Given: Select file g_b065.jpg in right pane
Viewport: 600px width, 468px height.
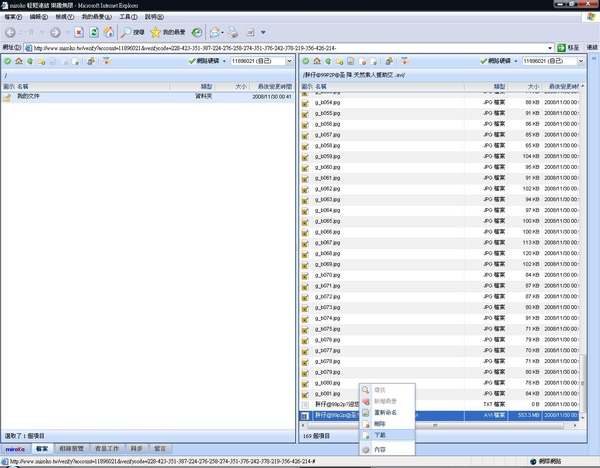Looking at the screenshot, I should coord(440,221).
